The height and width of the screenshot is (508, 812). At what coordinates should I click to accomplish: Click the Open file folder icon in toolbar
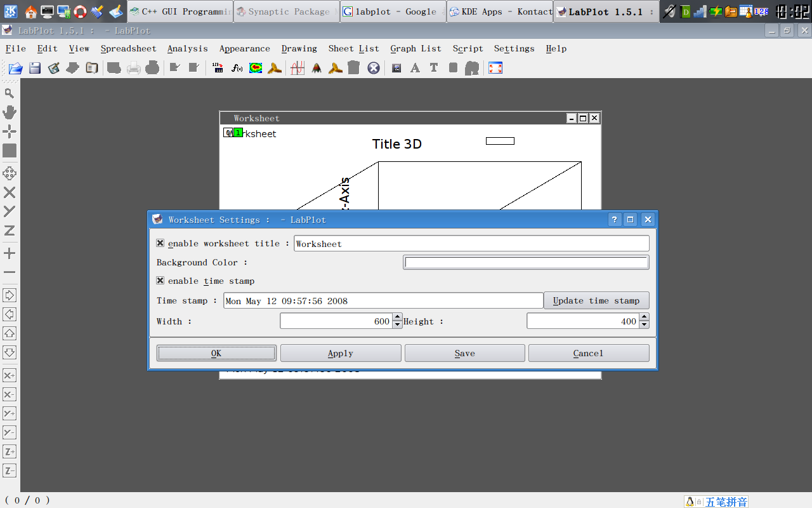point(15,68)
